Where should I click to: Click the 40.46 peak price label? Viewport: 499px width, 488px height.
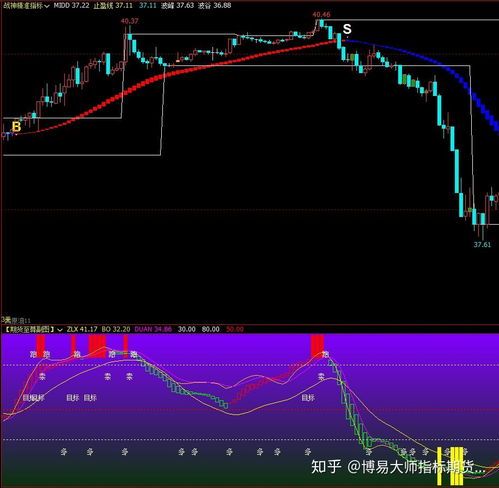tap(321, 15)
